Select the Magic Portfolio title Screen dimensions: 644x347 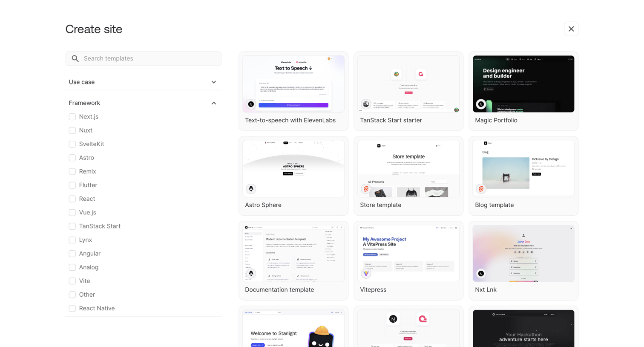pos(496,121)
